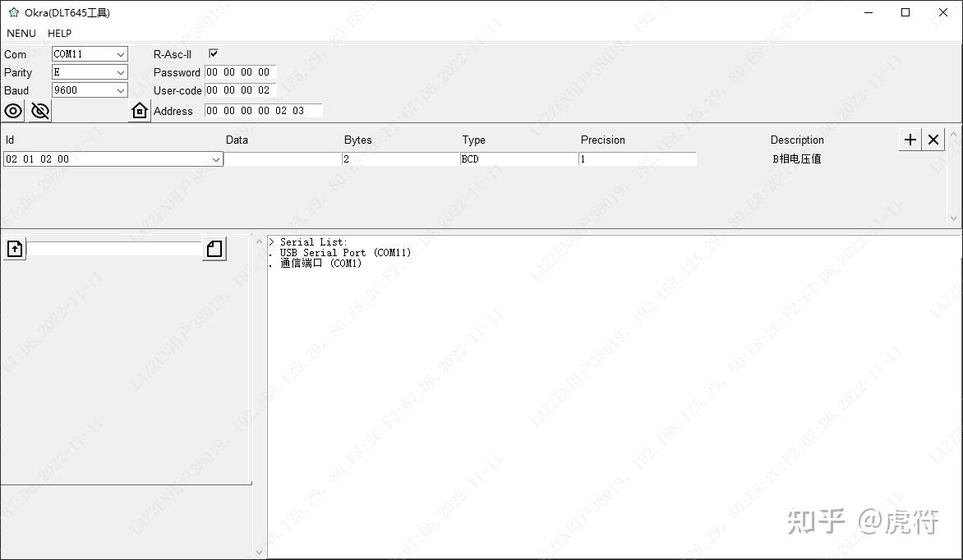The height and width of the screenshot is (560, 963).
Task: Toggle the eye monitor icon
Action: click(12, 110)
